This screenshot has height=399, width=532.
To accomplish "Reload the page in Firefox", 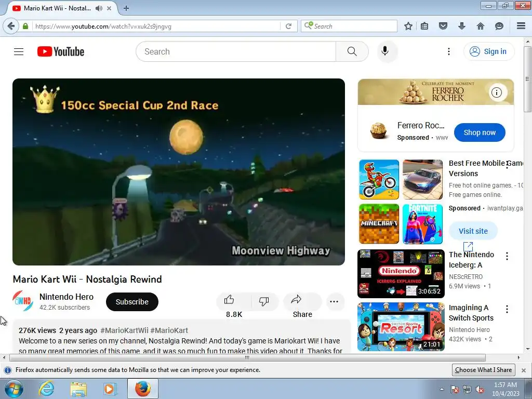I will tap(288, 26).
